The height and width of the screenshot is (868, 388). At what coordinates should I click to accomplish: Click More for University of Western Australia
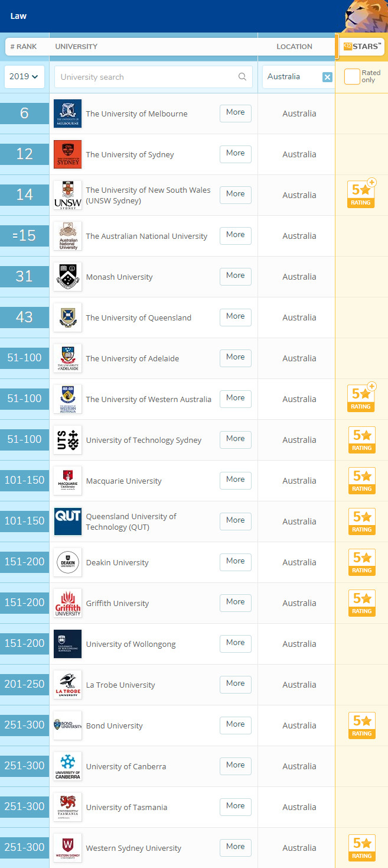[x=236, y=399]
